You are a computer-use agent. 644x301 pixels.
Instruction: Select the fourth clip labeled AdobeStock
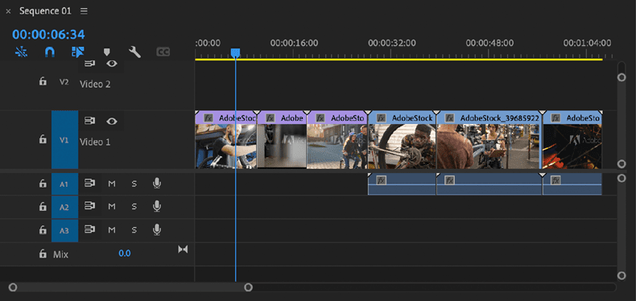coord(402,140)
